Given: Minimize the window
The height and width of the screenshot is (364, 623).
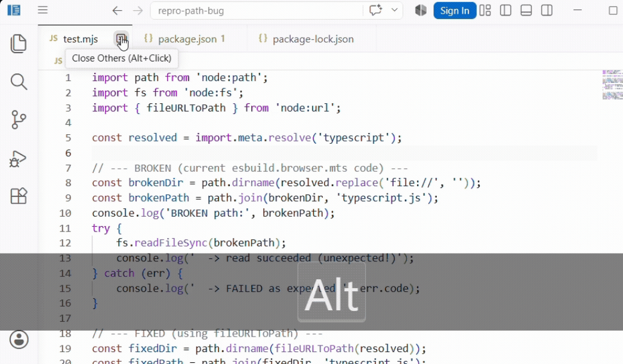Looking at the screenshot, I should tap(578, 10).
